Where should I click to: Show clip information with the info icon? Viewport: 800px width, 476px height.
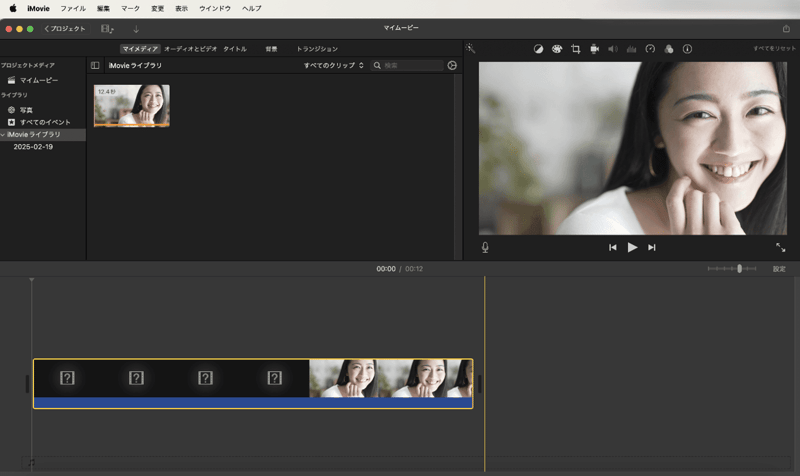coord(687,49)
